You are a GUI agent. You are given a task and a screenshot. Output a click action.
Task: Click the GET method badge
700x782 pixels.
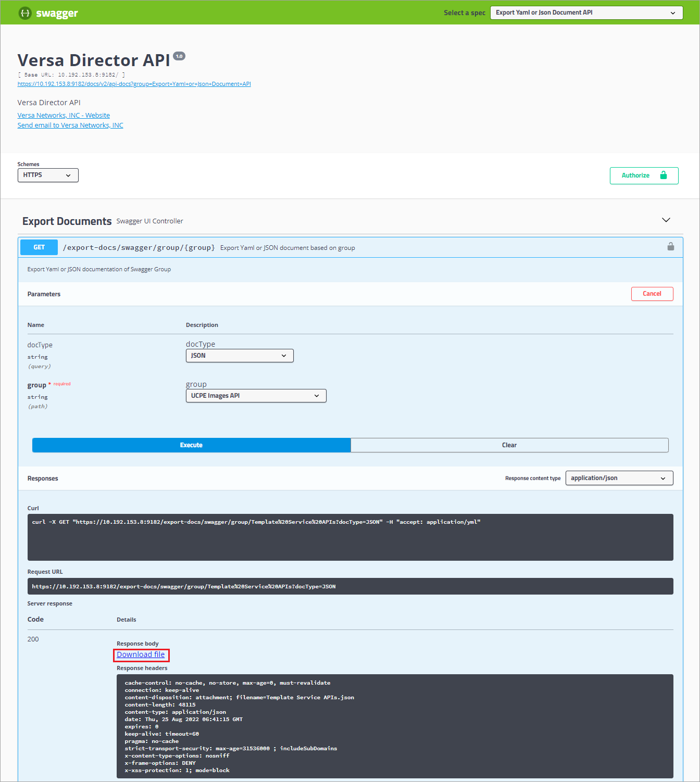click(x=39, y=247)
